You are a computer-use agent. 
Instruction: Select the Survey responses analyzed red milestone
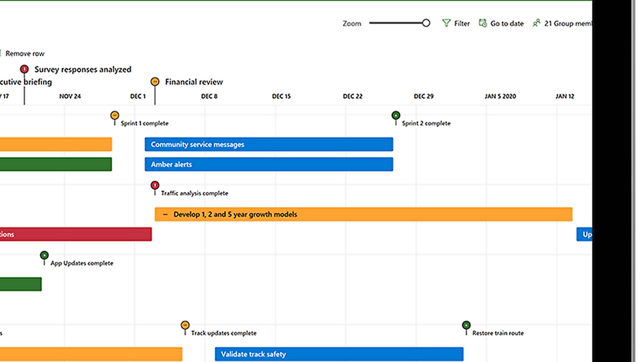(24, 69)
